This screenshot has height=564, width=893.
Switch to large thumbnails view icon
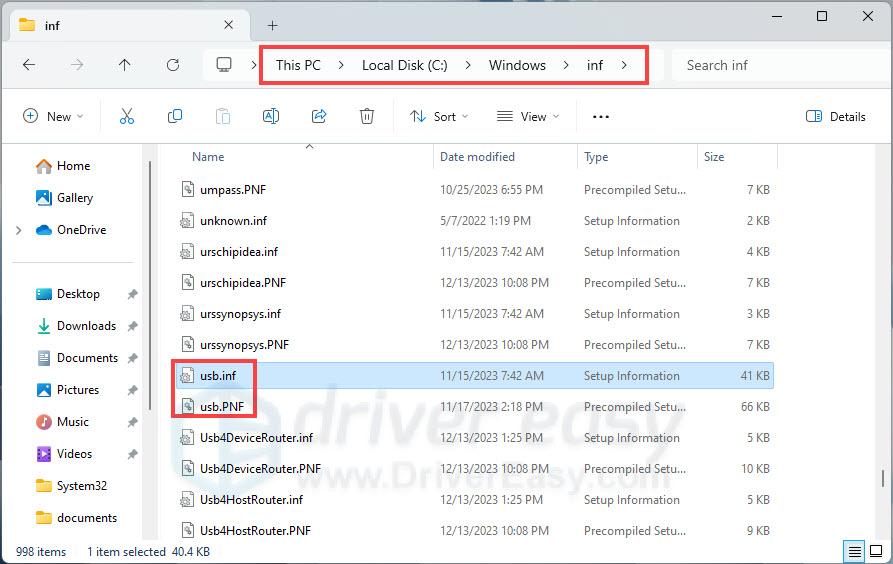[877, 551]
